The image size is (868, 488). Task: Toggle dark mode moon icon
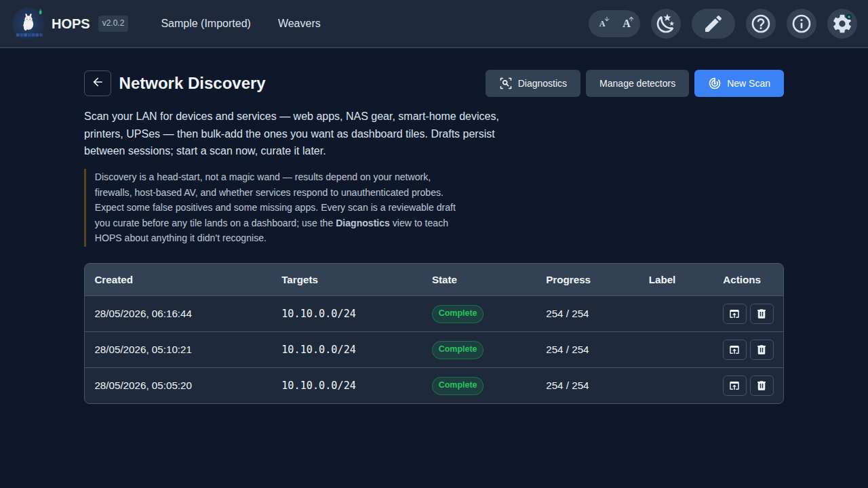tap(666, 24)
